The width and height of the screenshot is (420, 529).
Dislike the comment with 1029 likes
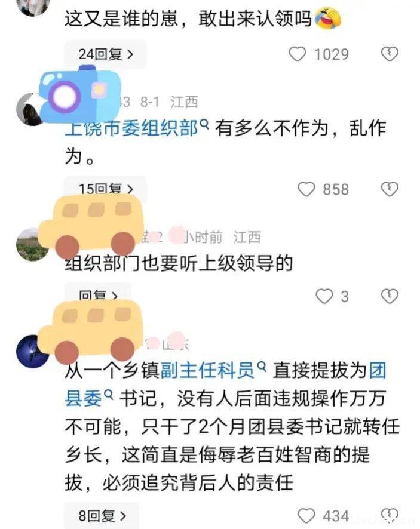[x=390, y=54]
